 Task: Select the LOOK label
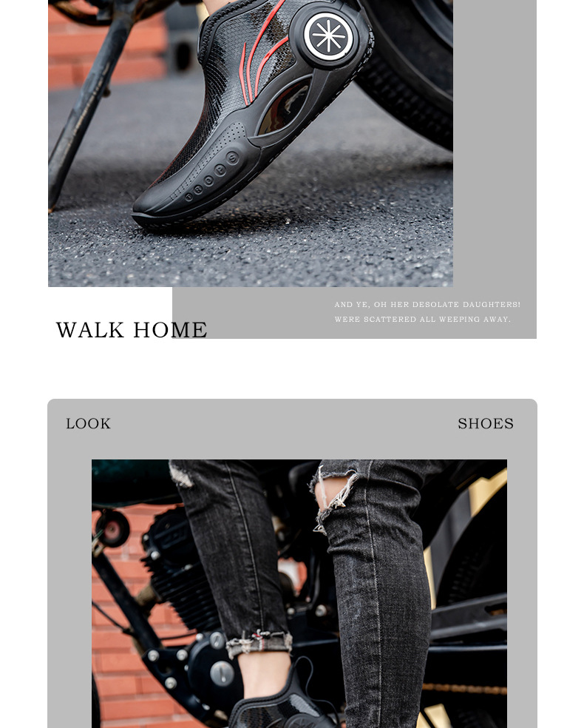click(x=88, y=423)
